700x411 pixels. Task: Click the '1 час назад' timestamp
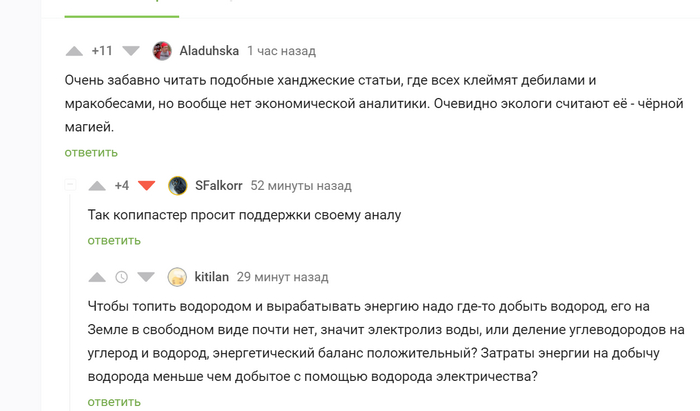(x=281, y=51)
